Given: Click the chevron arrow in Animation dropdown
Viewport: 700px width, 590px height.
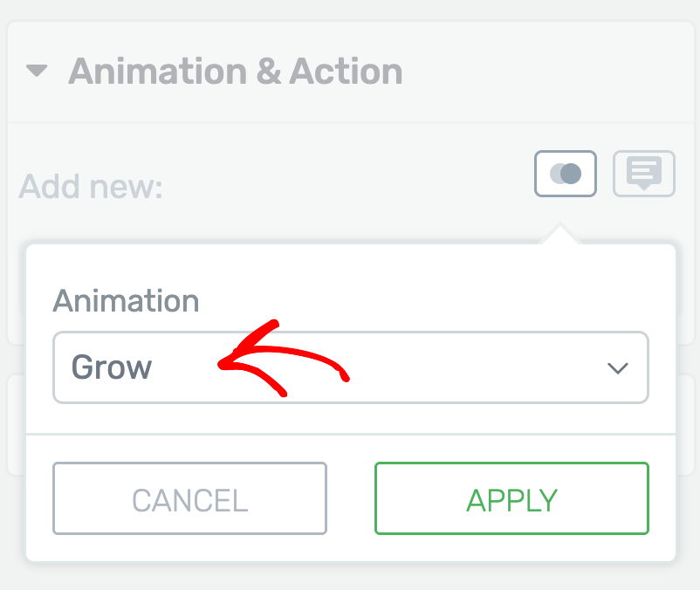Looking at the screenshot, I should click(618, 368).
